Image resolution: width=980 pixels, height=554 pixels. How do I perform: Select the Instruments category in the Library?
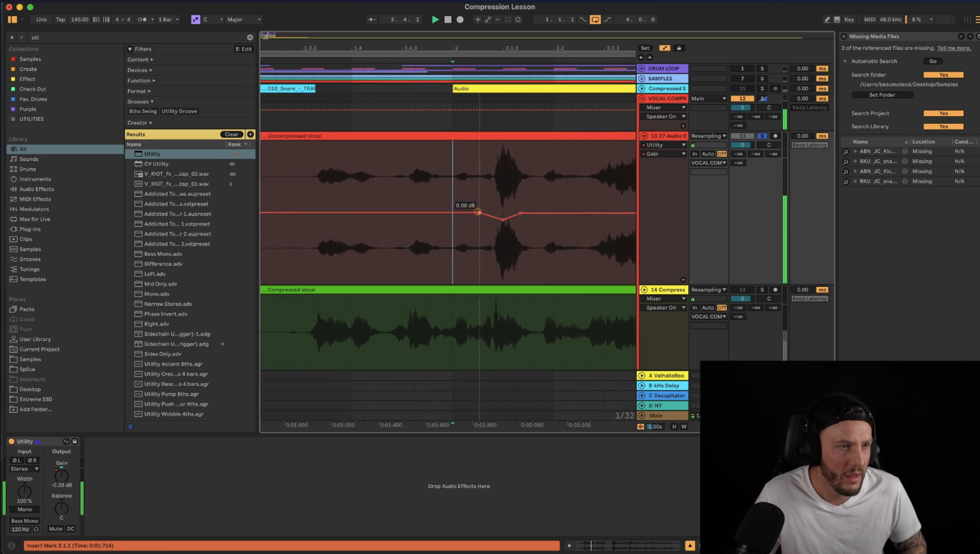(x=35, y=179)
